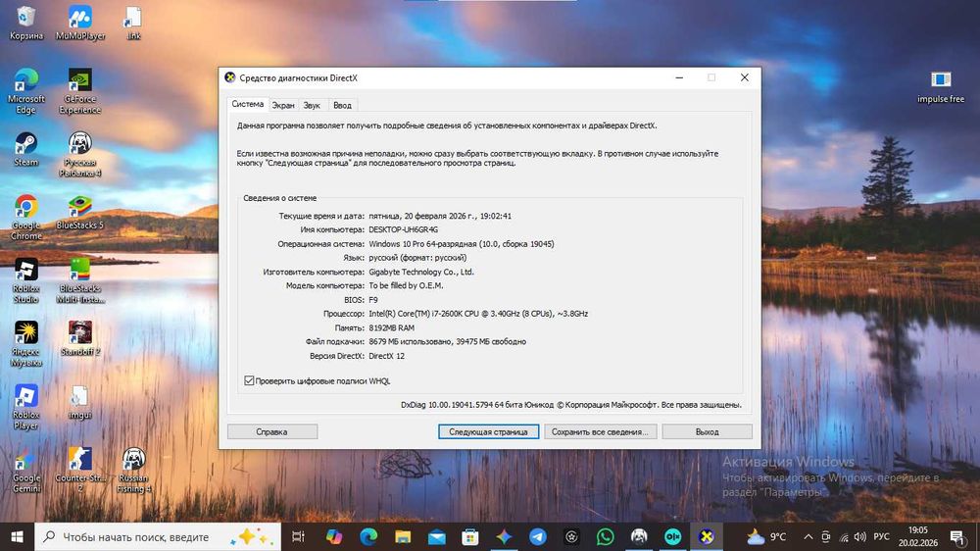Select the Русская Рыбалка 4 desktop shortcut
Image resolution: width=980 pixels, height=551 pixels.
(x=80, y=155)
